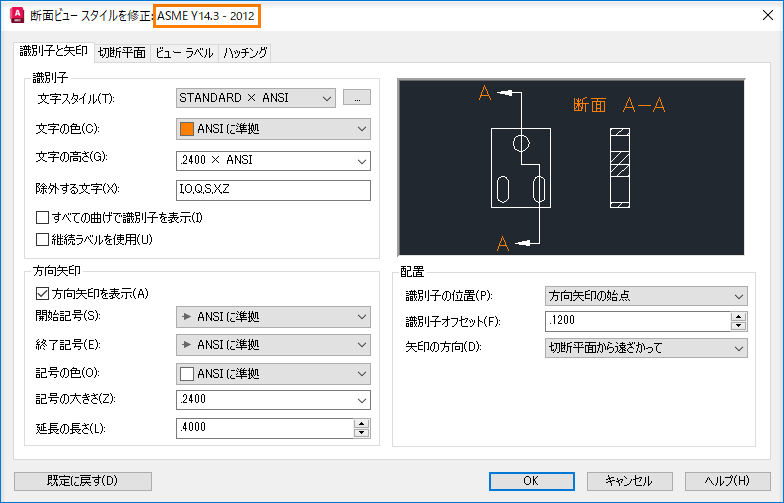The width and height of the screenshot is (784, 503).
Task: Uncheck 方向矢印を表示 checkbox
Action: (42, 294)
